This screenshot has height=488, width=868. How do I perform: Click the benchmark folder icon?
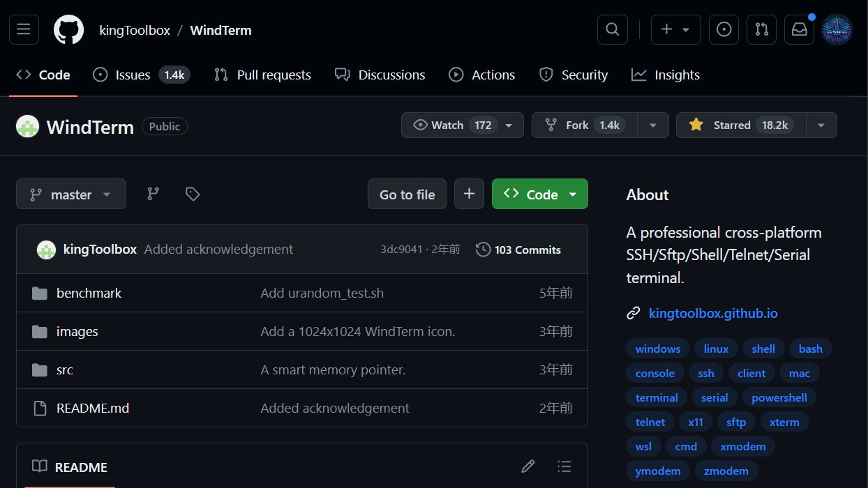tap(40, 293)
